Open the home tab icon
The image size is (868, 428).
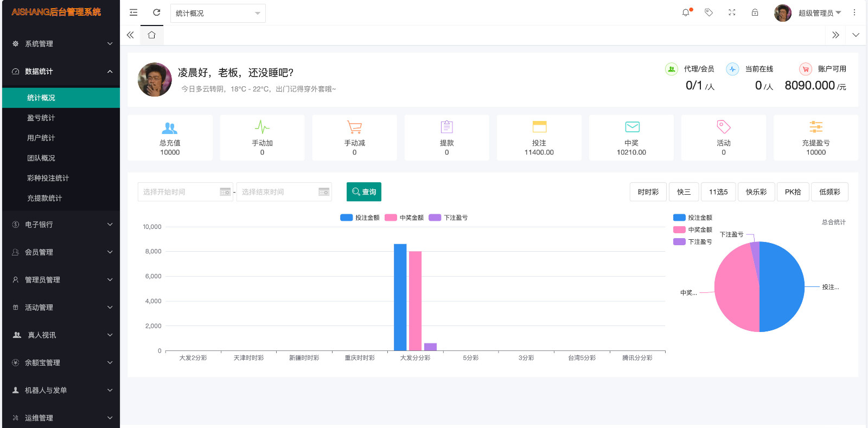pyautogui.click(x=152, y=35)
